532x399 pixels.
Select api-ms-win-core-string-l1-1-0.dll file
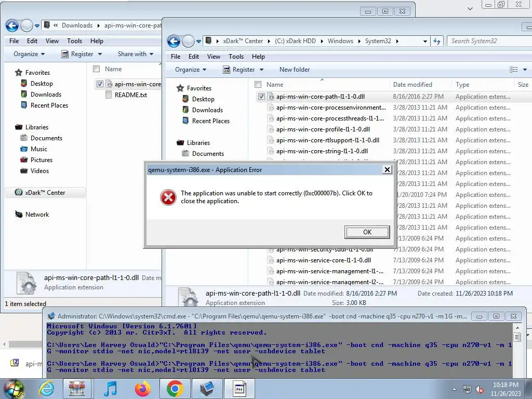pos(322,151)
